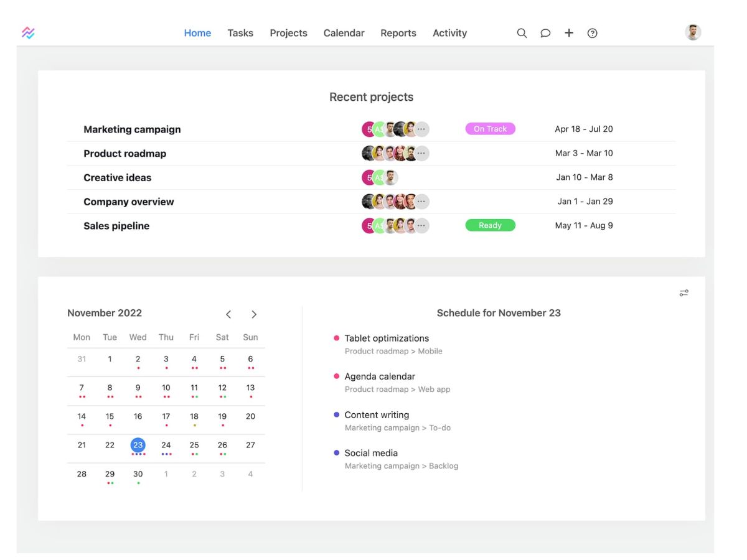The height and width of the screenshot is (560, 747).
Task: Open the Sales pipeline project
Action: (x=116, y=226)
